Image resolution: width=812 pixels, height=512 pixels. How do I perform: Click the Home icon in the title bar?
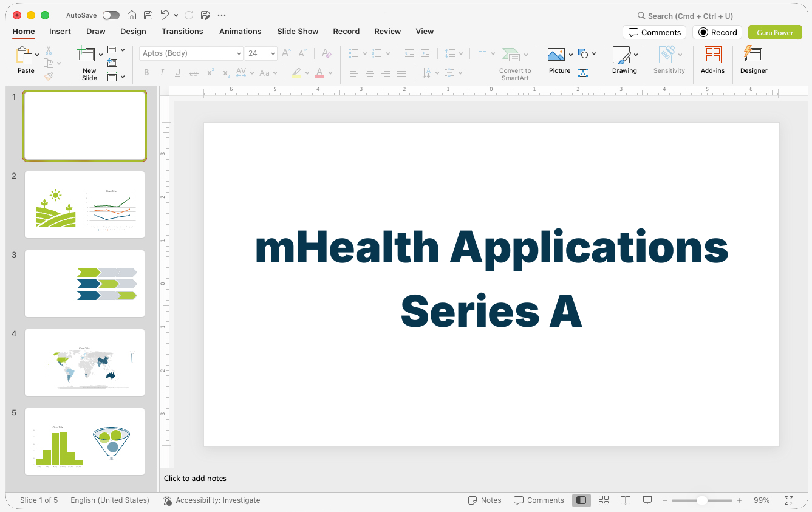coord(132,15)
